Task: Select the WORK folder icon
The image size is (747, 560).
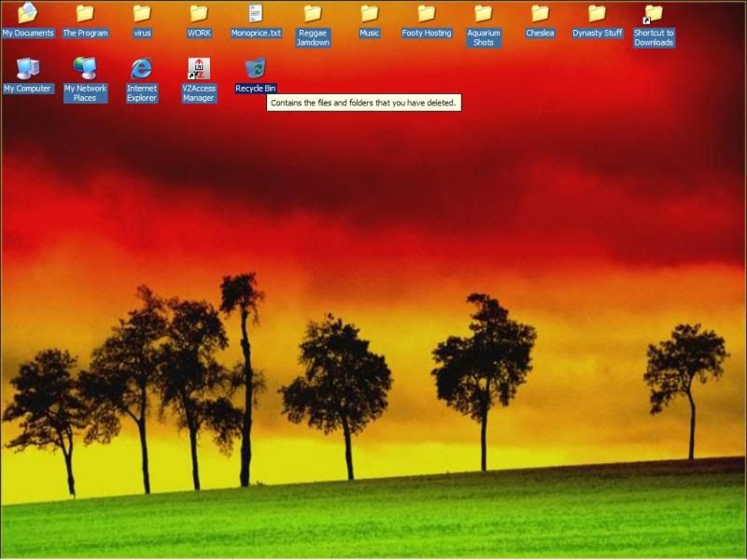Action: point(199,14)
